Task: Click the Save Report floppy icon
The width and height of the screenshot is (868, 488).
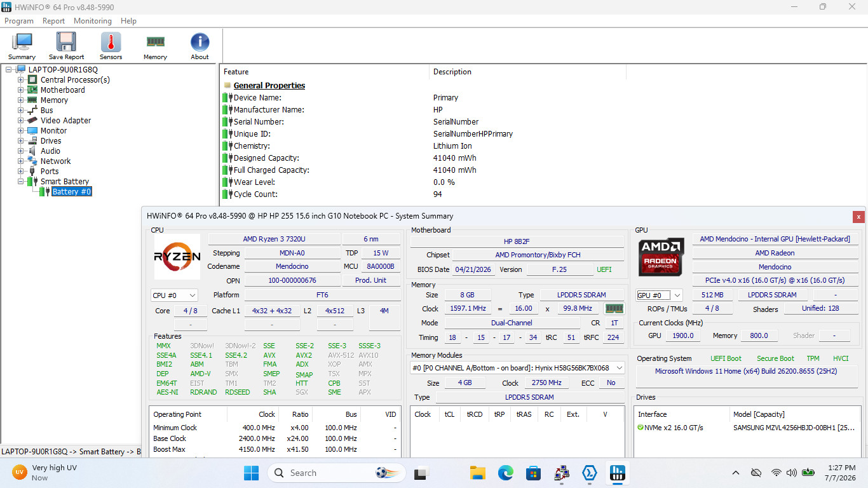Action: [66, 46]
